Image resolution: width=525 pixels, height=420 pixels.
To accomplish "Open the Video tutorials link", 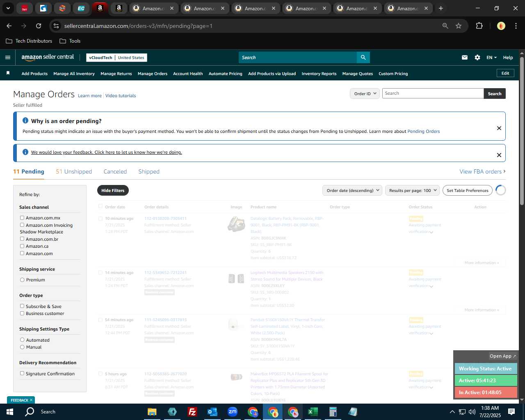I will tap(121, 96).
